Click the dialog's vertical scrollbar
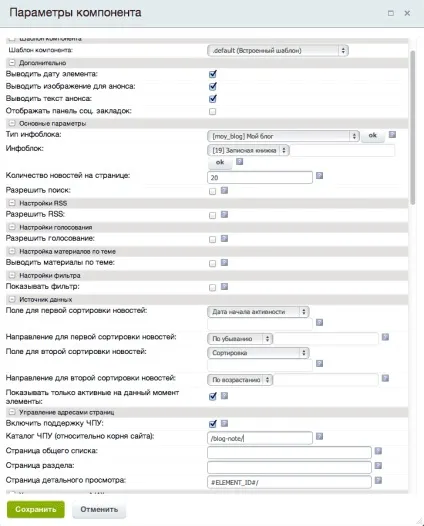Viewport: 424px width, 526px height. click(x=413, y=127)
